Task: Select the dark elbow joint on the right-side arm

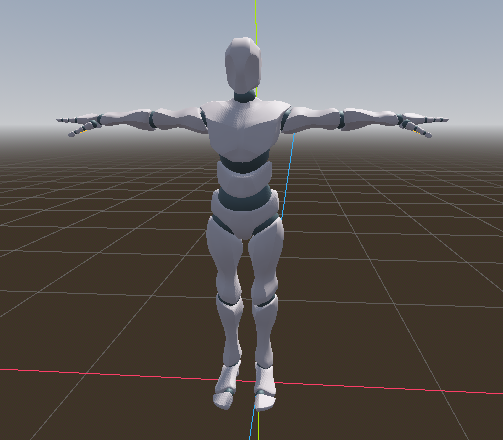Action: (341, 120)
